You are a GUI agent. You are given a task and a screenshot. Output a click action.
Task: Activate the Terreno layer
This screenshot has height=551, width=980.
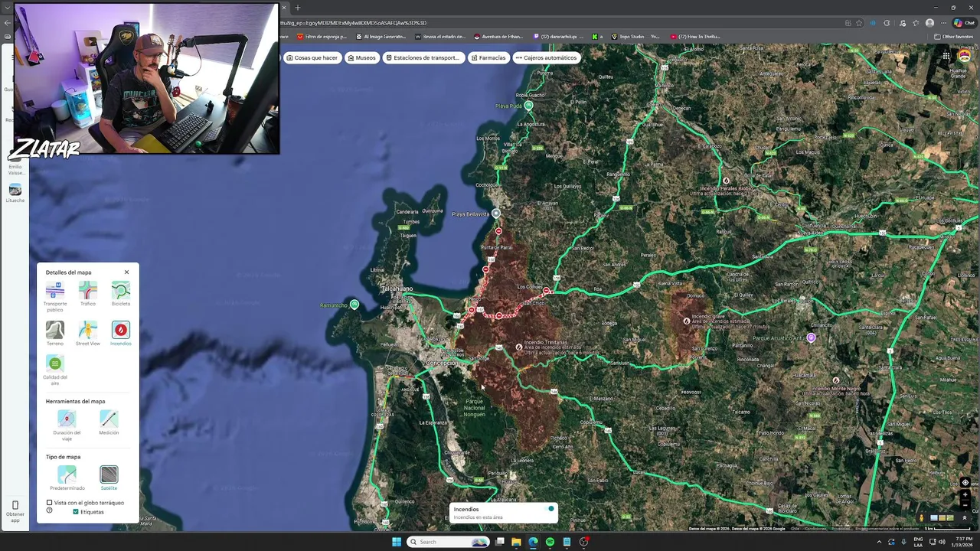pos(55,330)
